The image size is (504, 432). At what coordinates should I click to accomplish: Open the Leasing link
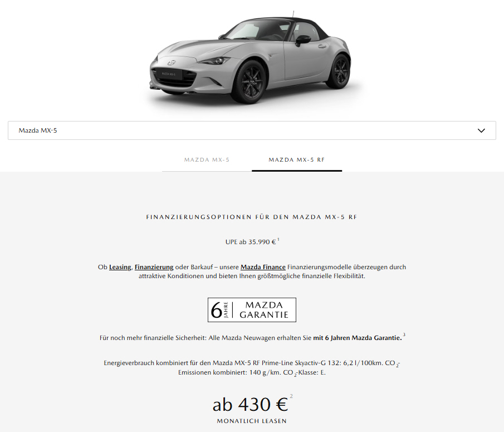click(120, 267)
